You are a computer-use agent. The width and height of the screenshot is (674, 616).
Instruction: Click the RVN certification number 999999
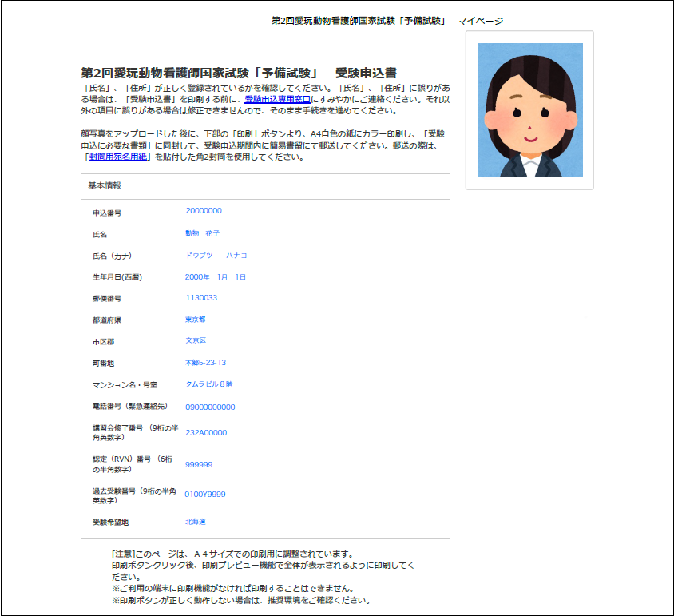coord(199,464)
